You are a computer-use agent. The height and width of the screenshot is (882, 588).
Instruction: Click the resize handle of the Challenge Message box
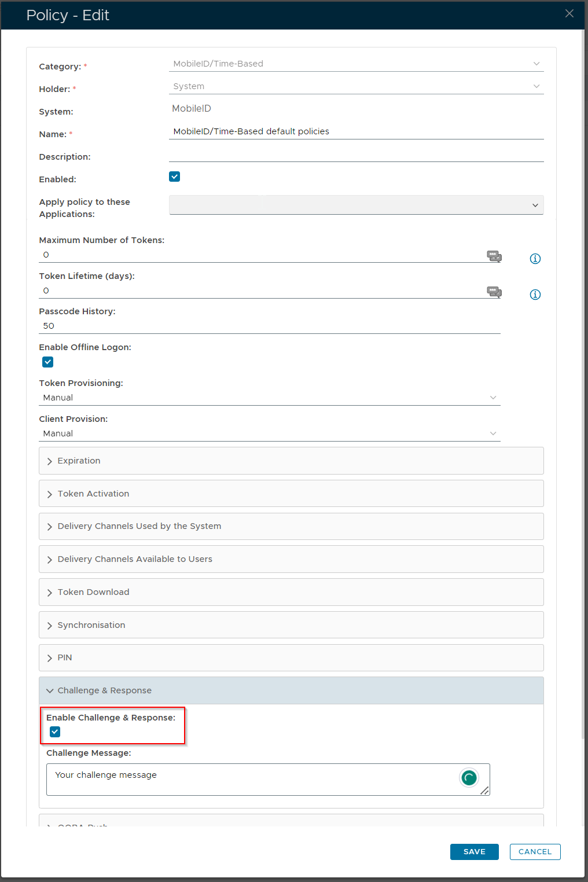click(x=485, y=791)
